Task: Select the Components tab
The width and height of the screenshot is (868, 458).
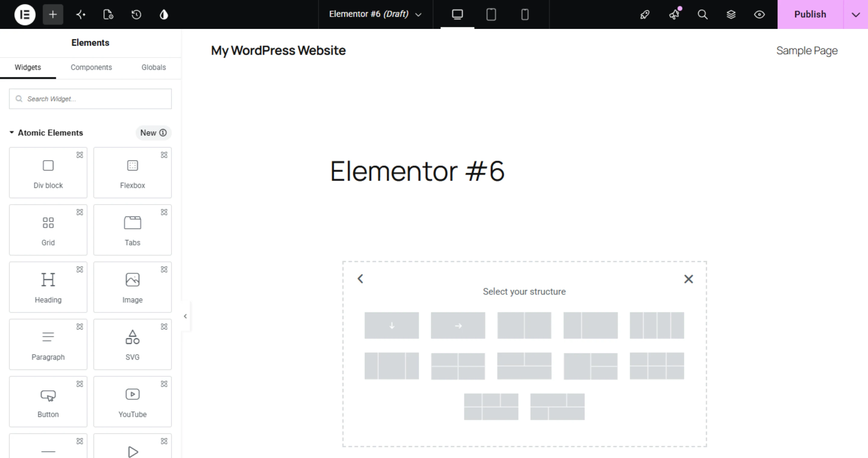Action: tap(91, 67)
